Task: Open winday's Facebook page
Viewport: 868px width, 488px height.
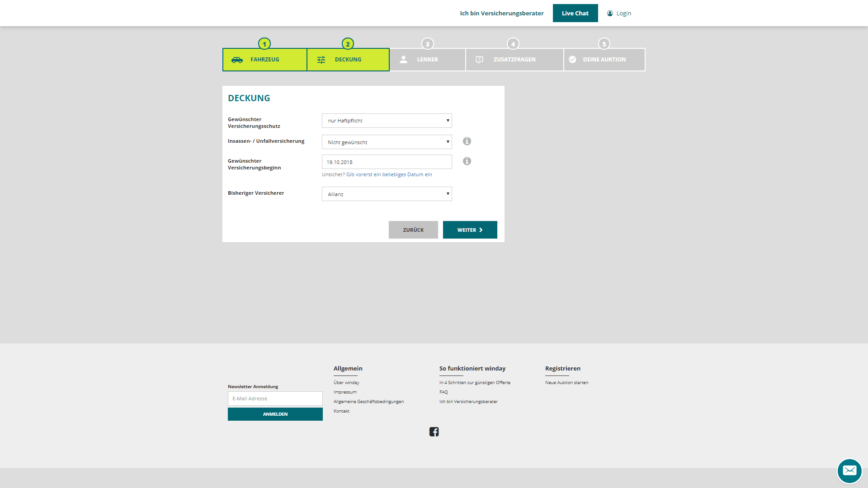Action: click(434, 432)
